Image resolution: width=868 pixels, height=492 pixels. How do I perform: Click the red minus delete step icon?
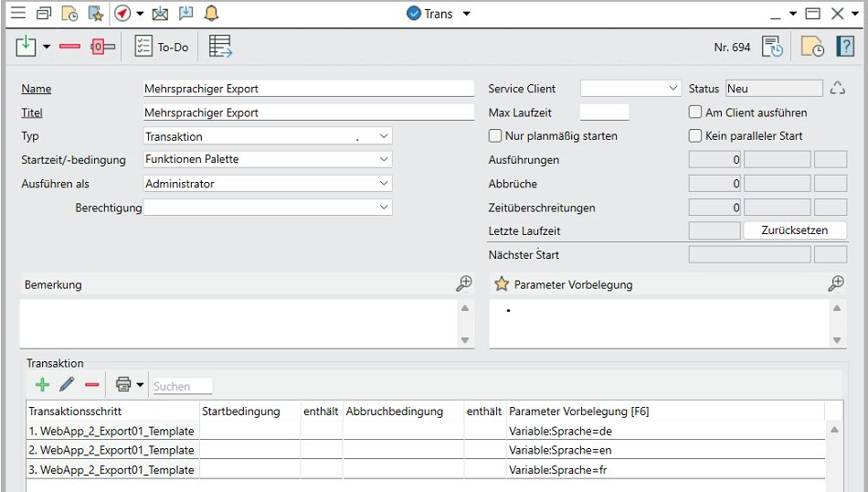tap(92, 385)
